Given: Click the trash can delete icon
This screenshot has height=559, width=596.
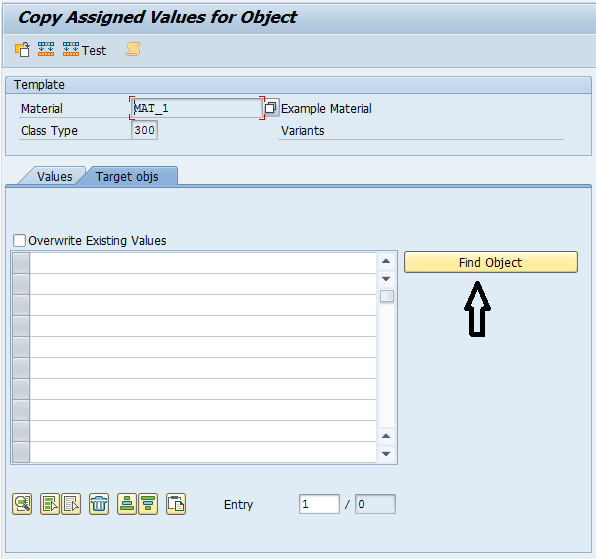Looking at the screenshot, I should (x=99, y=504).
